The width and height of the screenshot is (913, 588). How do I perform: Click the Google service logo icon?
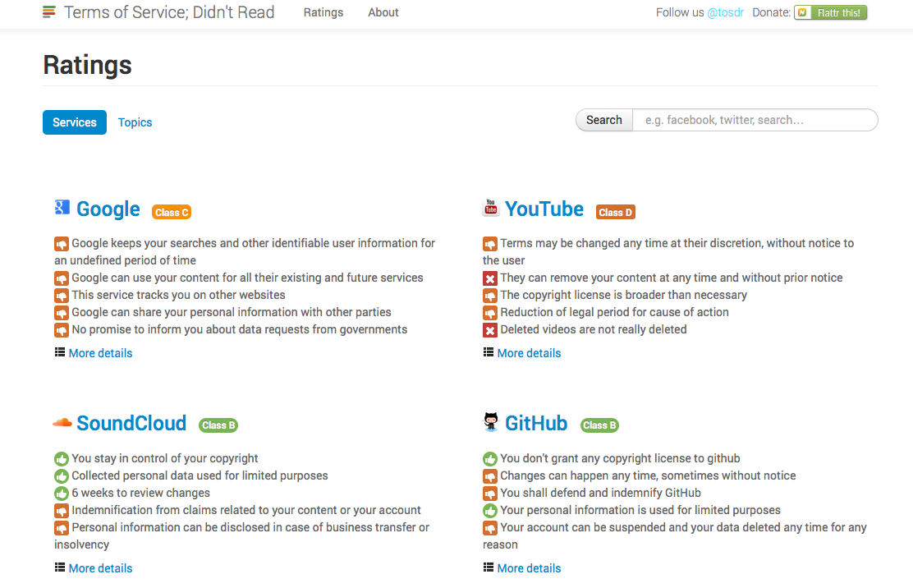click(62, 207)
